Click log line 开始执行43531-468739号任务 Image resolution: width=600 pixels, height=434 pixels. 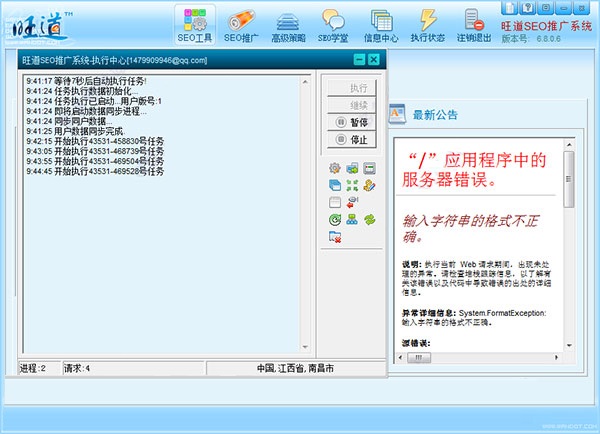pyautogui.click(x=95, y=151)
